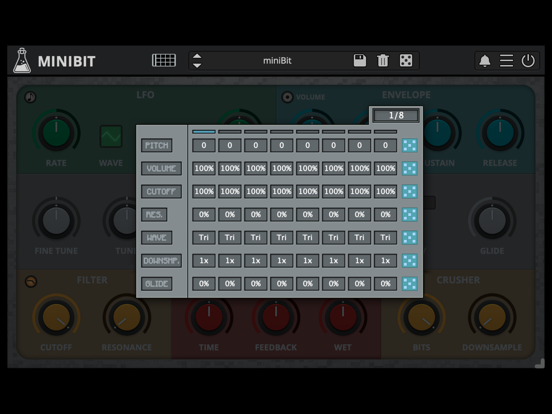Click the VOLUME row label button

161,169
